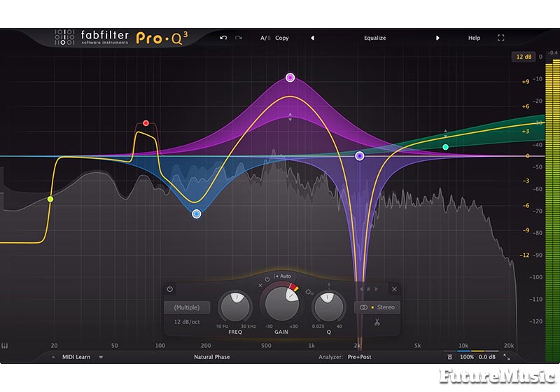
Task: Select the yellow-green low cut band node
Action: tap(50, 199)
